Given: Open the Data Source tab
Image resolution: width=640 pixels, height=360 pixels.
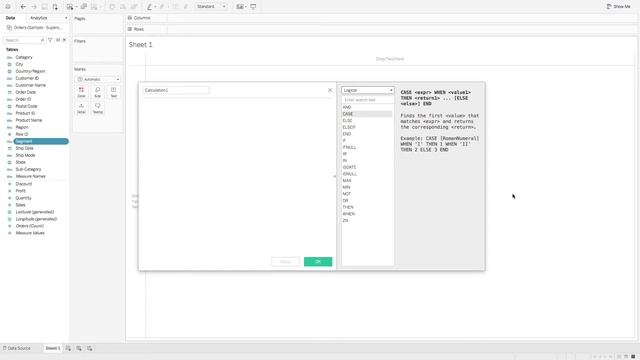Looking at the screenshot, I should (17, 348).
